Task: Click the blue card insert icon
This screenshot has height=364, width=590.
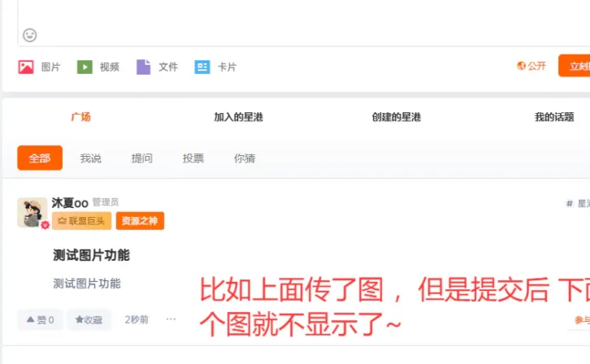Action: [202, 67]
